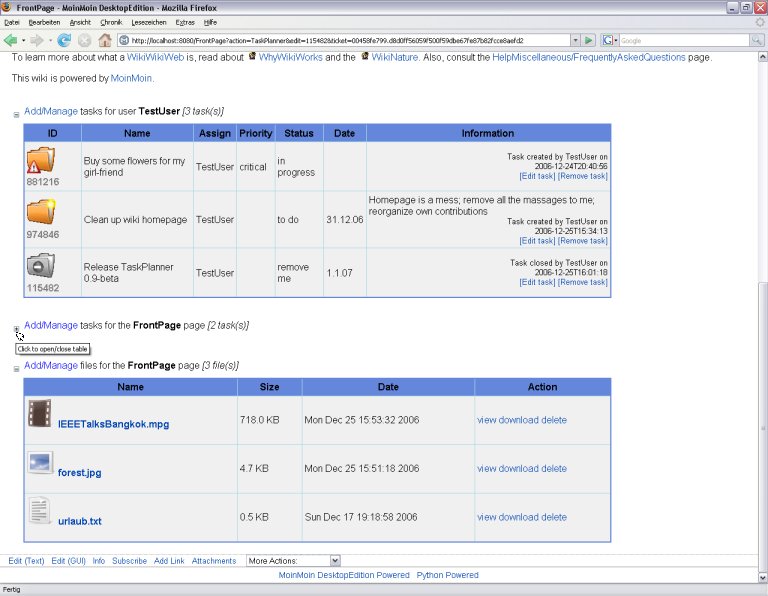Open the More Actions dropdown

click(x=293, y=561)
